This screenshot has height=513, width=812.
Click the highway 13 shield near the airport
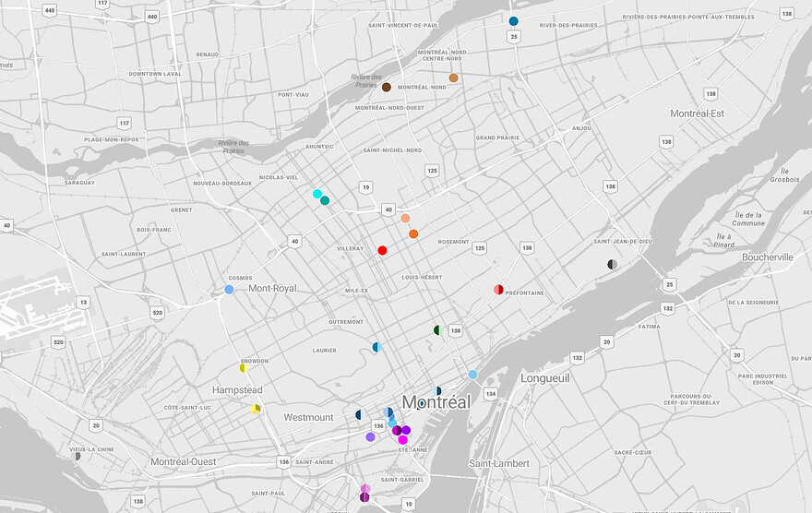coord(83,302)
